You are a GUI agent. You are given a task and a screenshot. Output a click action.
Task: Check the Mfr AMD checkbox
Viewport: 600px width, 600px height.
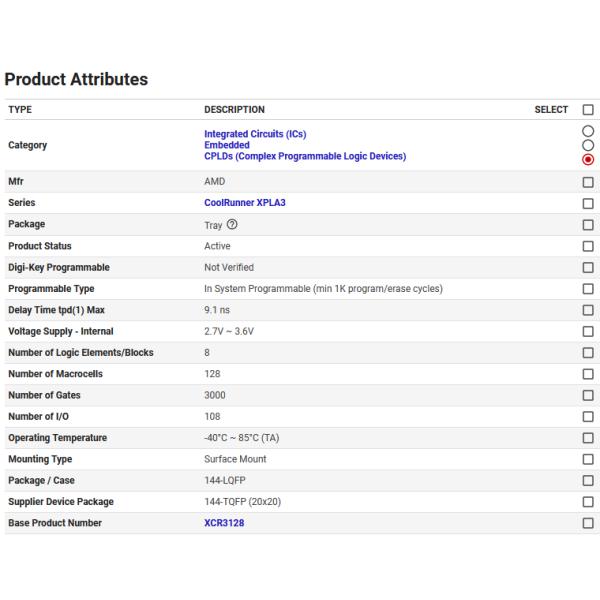click(588, 182)
